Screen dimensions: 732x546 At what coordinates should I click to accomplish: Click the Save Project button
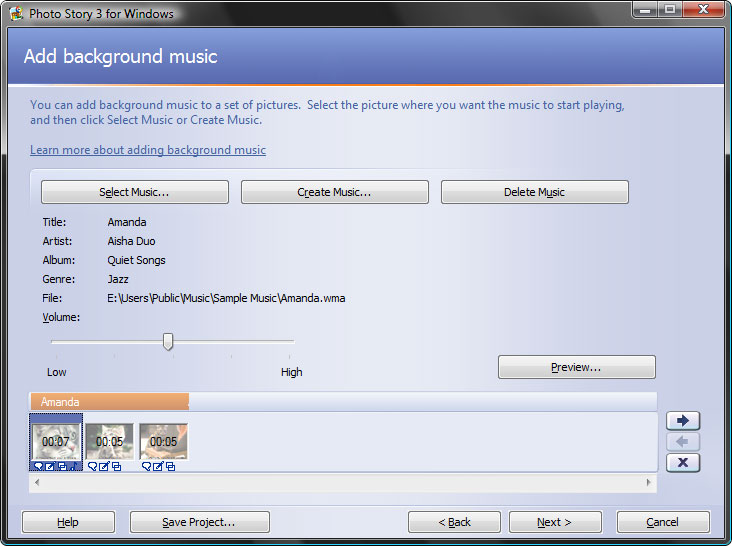tap(199, 522)
